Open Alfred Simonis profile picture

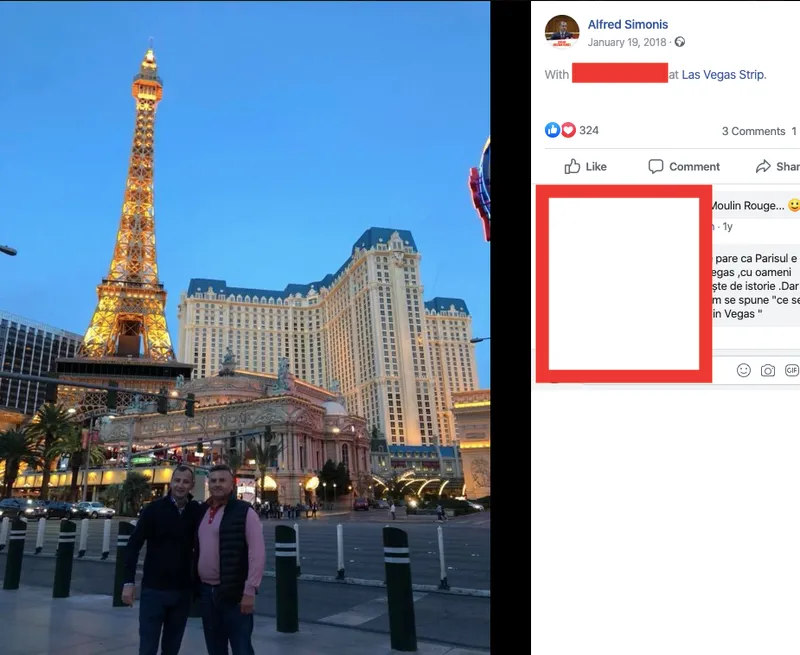562,32
